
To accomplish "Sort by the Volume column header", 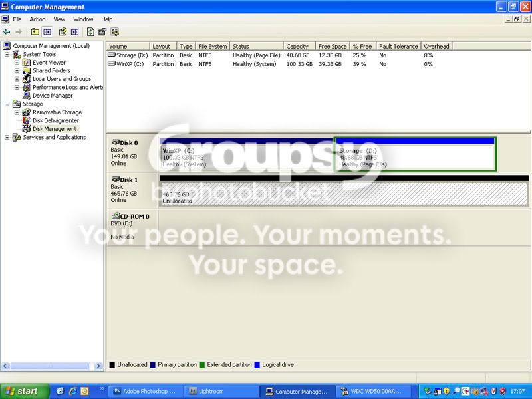I will point(128,46).
